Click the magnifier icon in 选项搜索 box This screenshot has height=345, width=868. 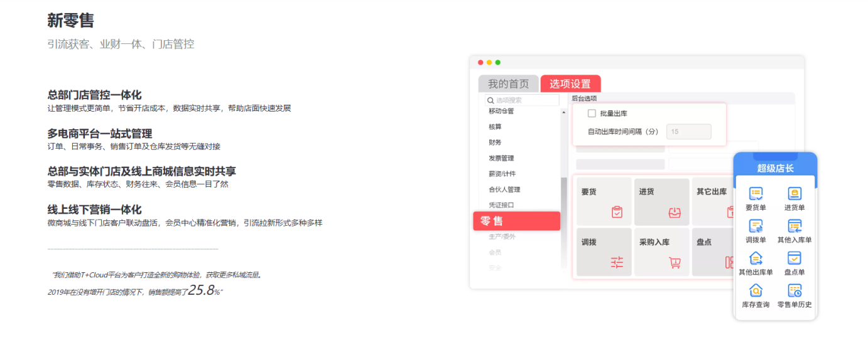(x=491, y=100)
